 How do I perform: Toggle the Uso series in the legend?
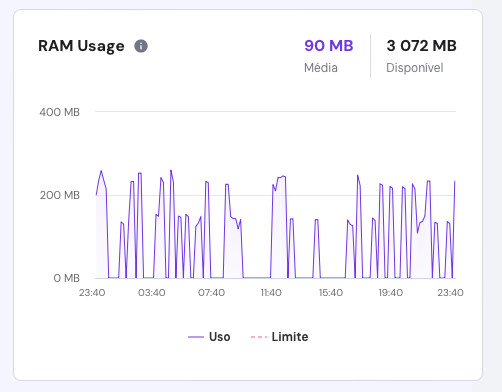tap(209, 337)
